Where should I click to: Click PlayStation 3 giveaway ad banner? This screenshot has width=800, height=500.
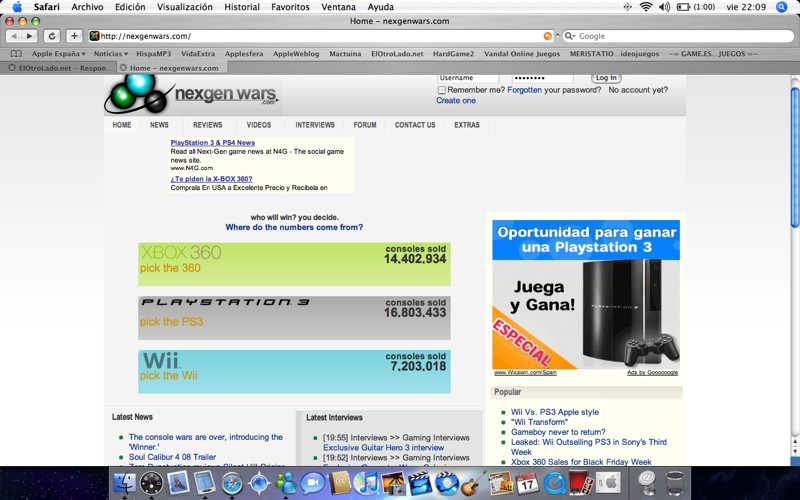586,294
